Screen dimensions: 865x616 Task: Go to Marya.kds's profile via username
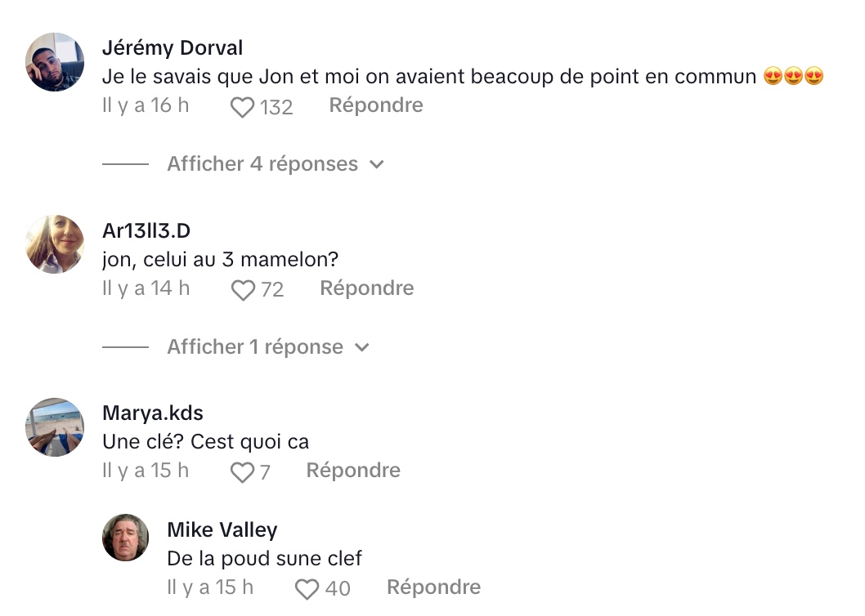coord(153,413)
